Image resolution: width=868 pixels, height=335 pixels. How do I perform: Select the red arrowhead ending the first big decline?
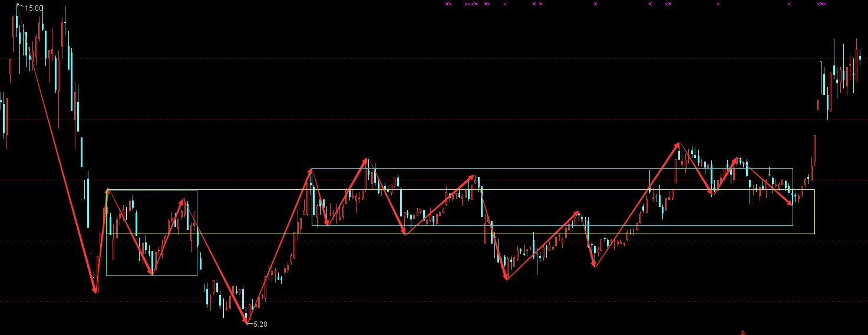click(x=95, y=289)
